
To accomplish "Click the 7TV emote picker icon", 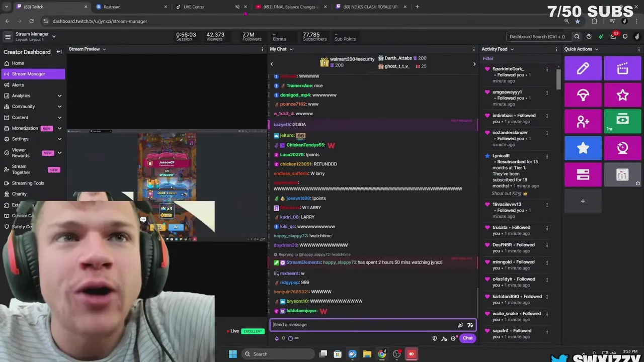I will click(x=470, y=325).
